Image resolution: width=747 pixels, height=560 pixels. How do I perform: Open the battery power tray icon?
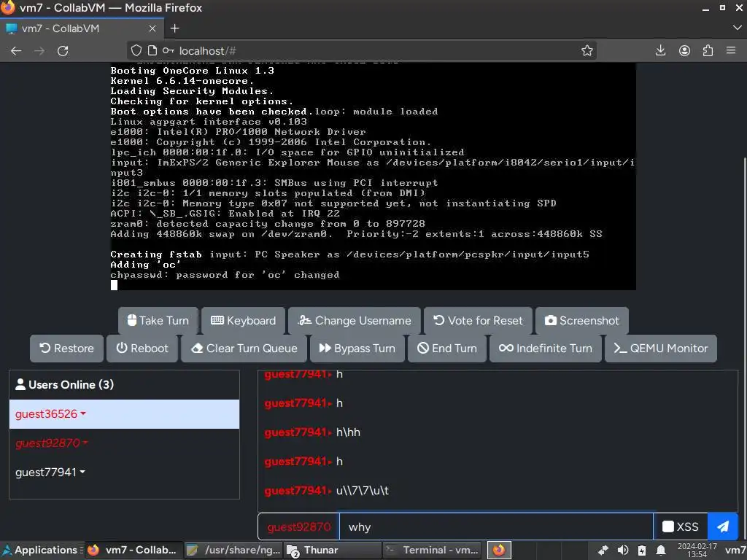[642, 550]
